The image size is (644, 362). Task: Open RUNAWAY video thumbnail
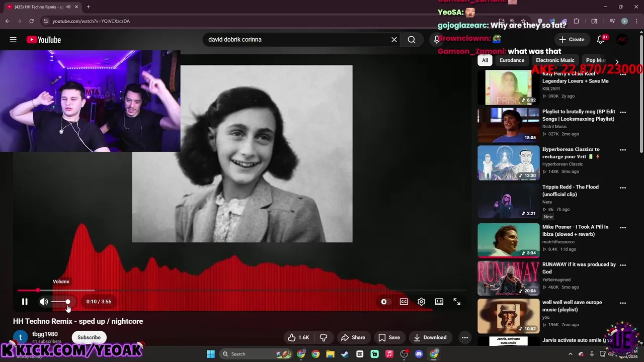tap(508, 278)
